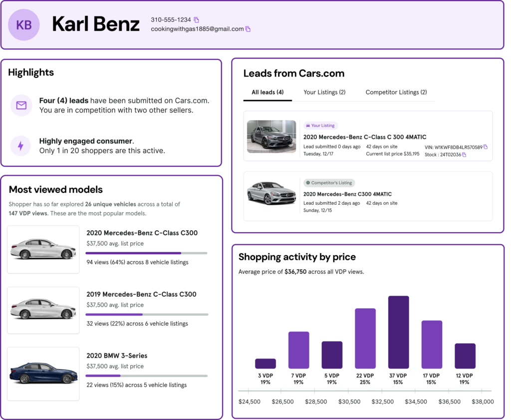
Task: Select the 3 VDP price bar
Action: tap(265, 364)
